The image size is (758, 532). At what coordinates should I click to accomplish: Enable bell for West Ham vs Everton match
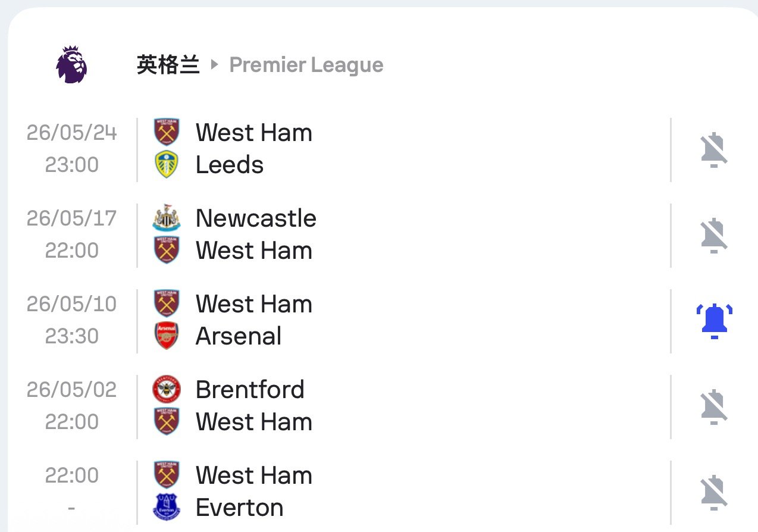(714, 492)
